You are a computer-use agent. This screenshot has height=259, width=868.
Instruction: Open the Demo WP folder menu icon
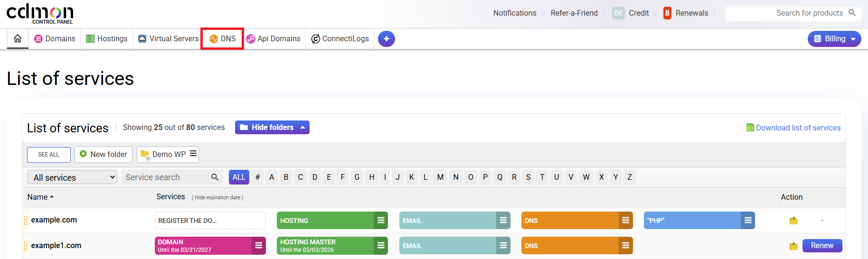click(193, 154)
